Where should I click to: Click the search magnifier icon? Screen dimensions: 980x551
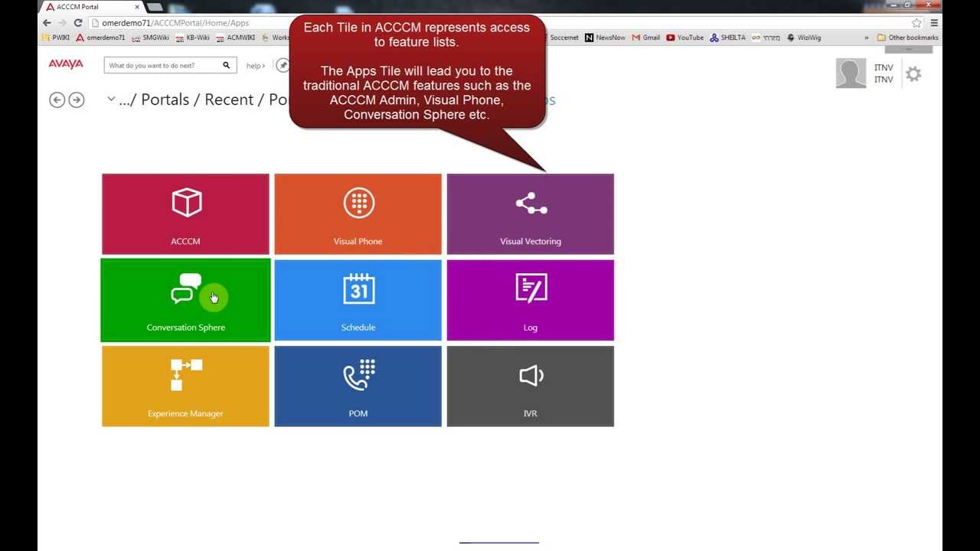pos(227,65)
